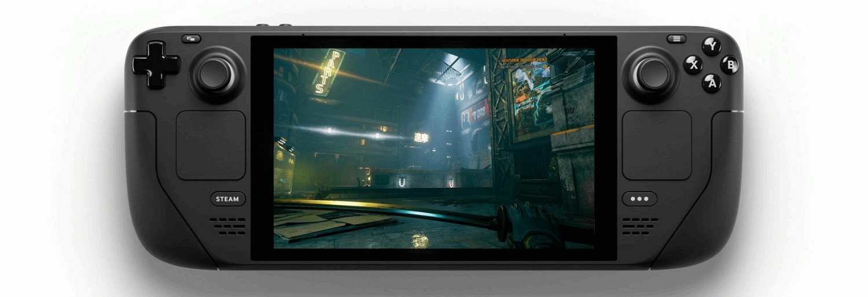
Task: Click the STEAM button
Action: pos(227,199)
